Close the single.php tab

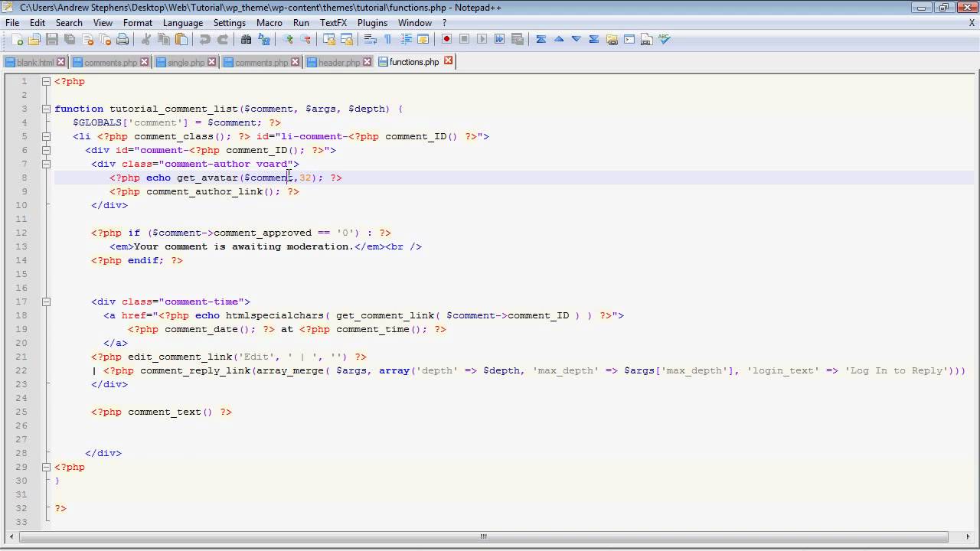click(x=212, y=63)
